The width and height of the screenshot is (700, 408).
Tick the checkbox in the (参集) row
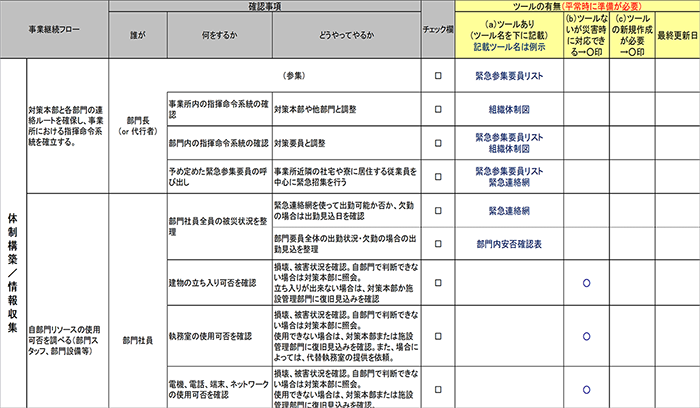pos(438,75)
